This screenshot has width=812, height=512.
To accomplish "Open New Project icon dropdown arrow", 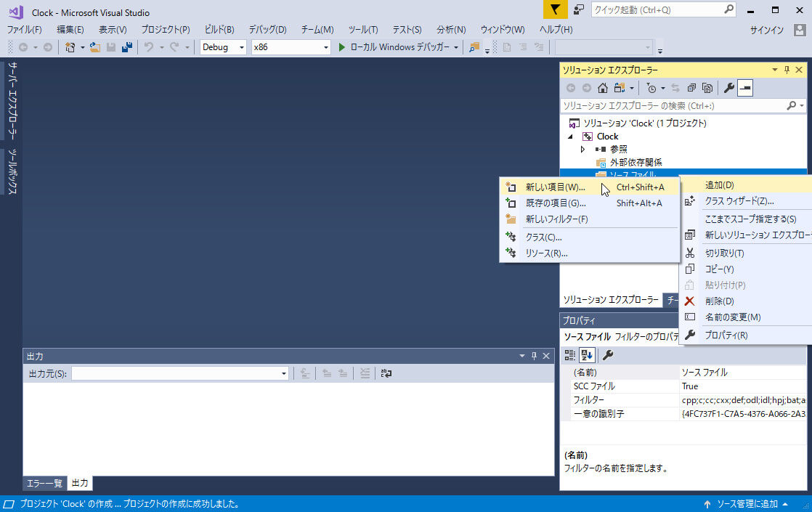I will click(x=82, y=47).
